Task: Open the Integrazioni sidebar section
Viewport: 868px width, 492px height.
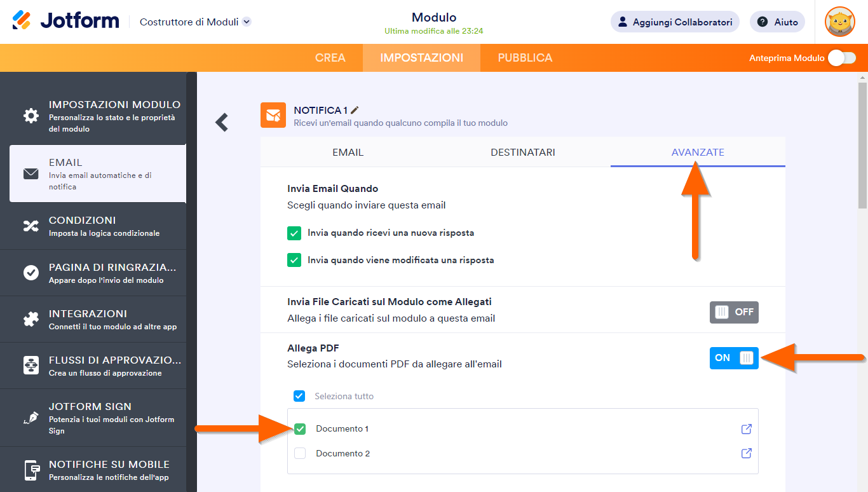Action: pos(93,319)
